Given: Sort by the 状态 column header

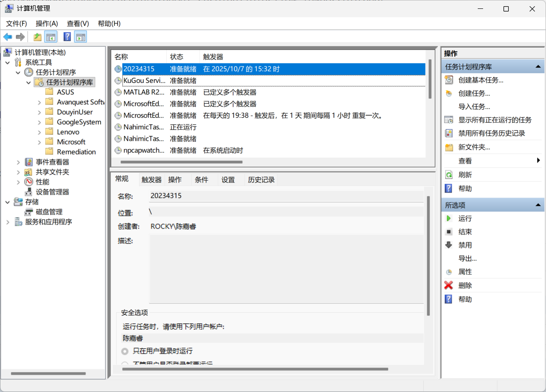Looking at the screenshot, I should tap(183, 57).
